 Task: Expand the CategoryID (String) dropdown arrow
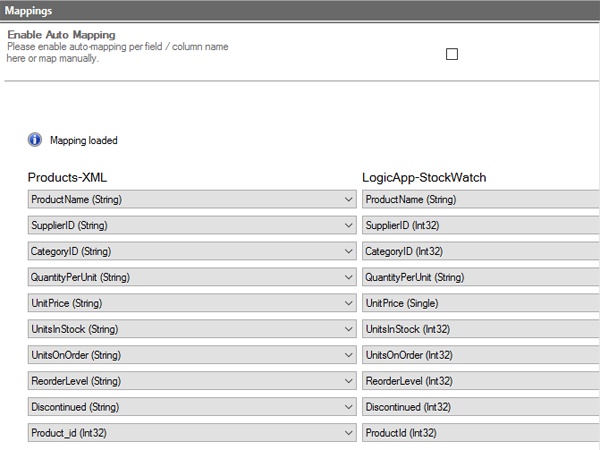[348, 252]
